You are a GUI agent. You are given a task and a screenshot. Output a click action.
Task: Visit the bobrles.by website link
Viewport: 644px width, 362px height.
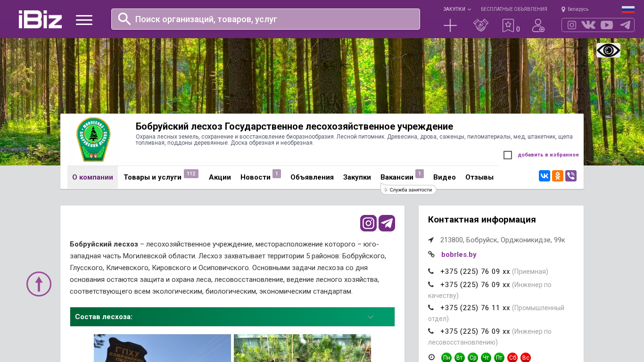coord(459,255)
